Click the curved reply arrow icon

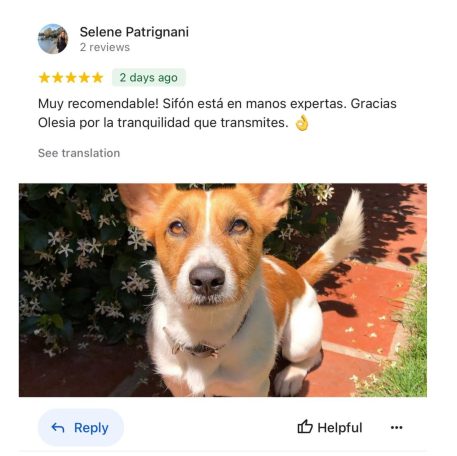[58, 427]
